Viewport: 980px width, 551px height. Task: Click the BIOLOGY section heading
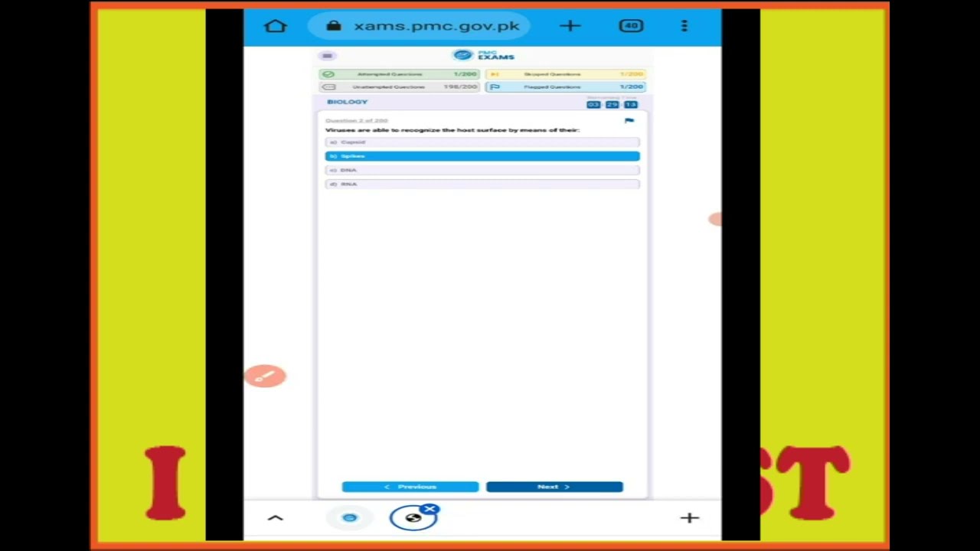tap(348, 102)
